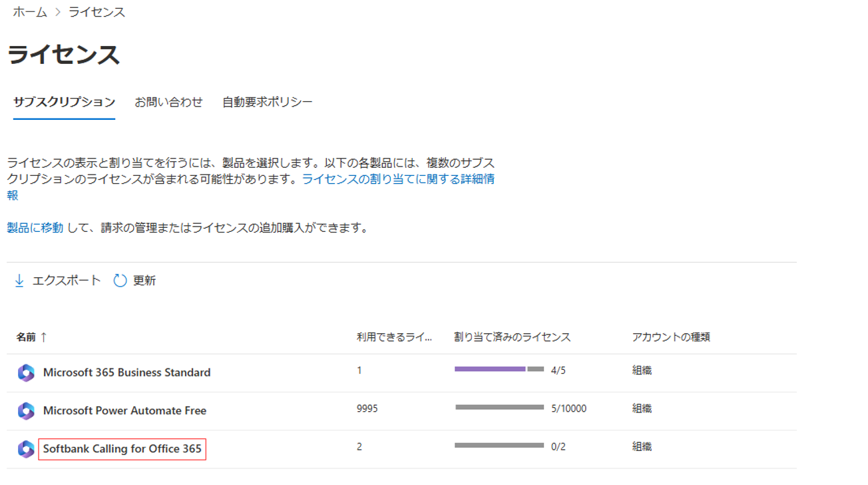Select the サブスクリプション tab
868x485 pixels.
[x=64, y=102]
